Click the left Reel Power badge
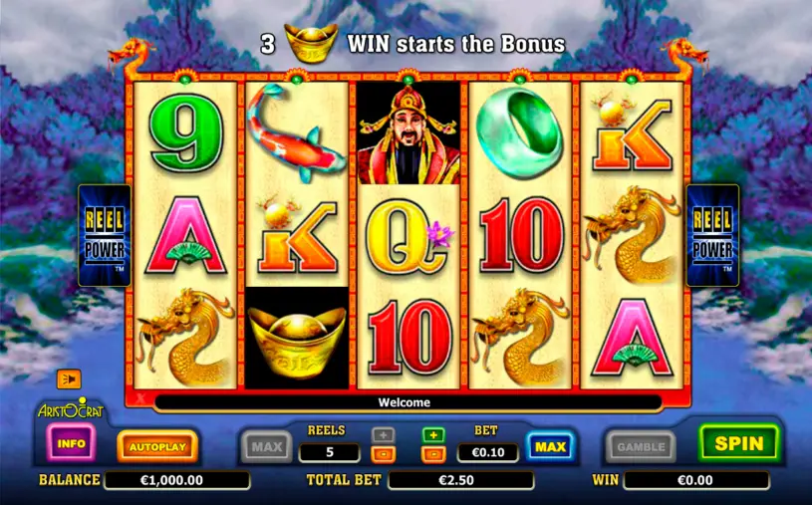 coord(104,235)
